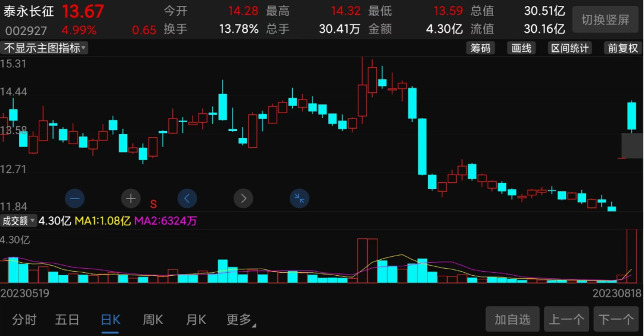This screenshot has height=336, width=644.
Task: Click the low price 13.59
Action: tap(448, 11)
